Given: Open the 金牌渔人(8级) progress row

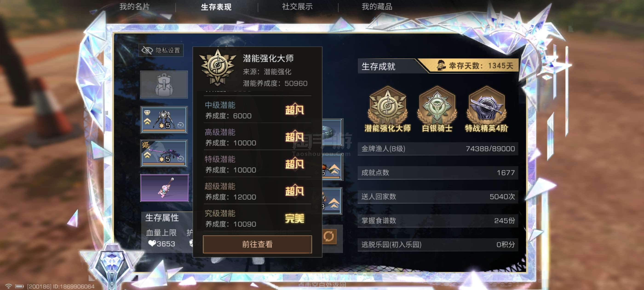Looking at the screenshot, I should click(x=438, y=149).
